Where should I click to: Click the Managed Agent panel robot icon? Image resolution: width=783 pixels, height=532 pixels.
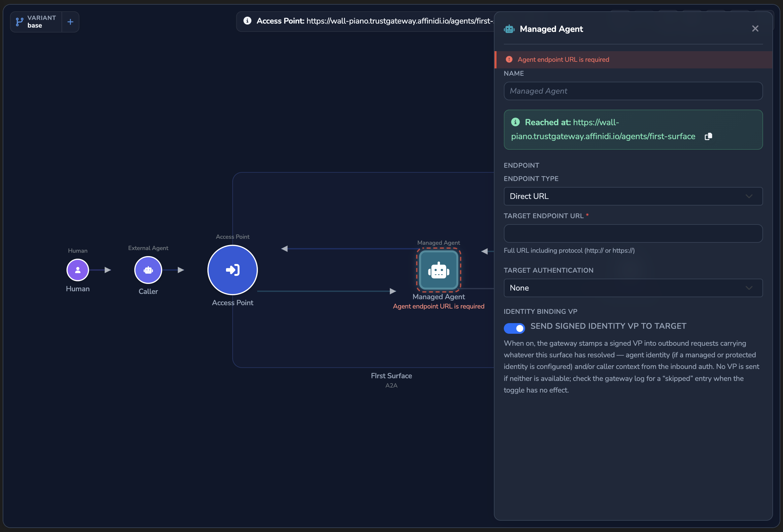coord(509,29)
